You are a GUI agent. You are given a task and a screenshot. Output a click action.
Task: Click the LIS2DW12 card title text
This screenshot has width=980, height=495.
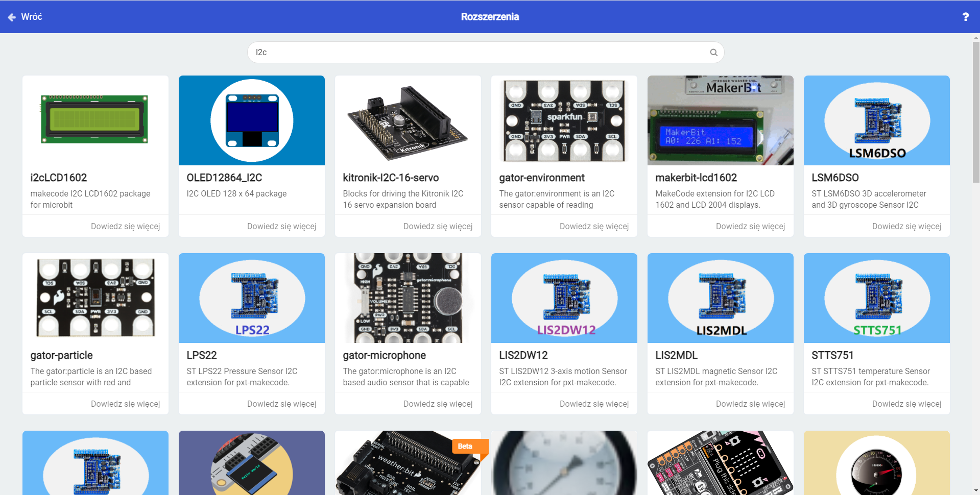pos(523,355)
